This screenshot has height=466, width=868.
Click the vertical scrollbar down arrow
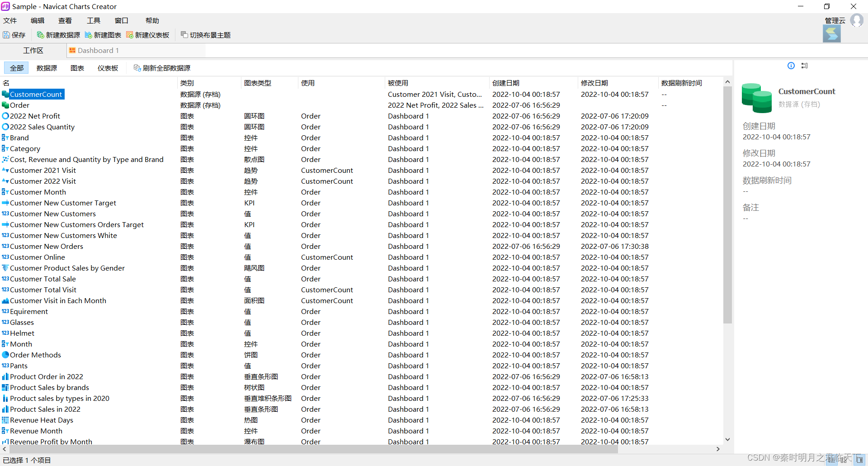tap(727, 439)
